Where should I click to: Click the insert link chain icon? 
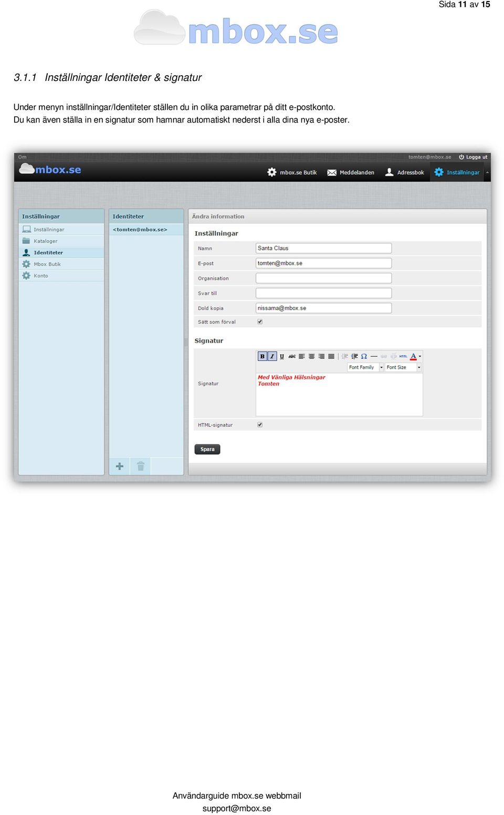pos(384,356)
